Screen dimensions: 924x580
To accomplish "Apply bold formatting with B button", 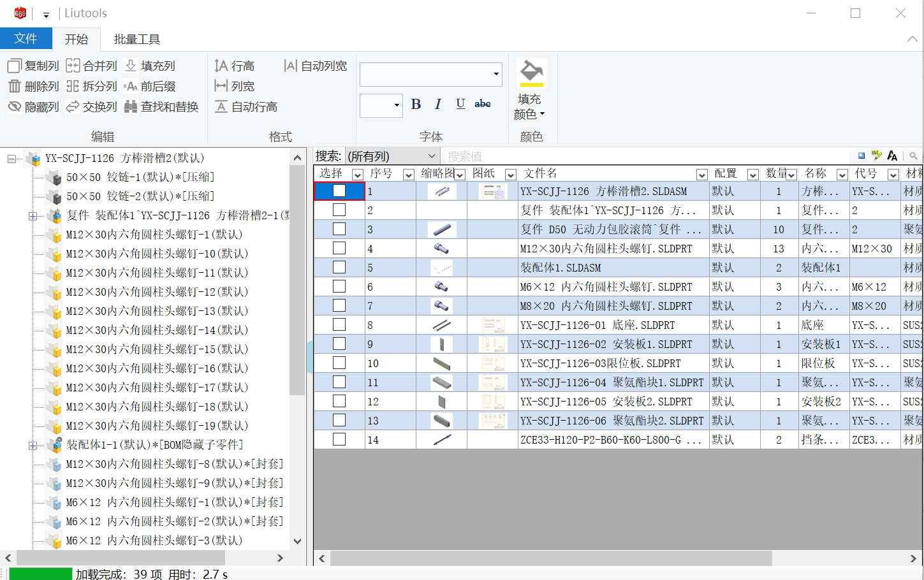I will [x=416, y=105].
